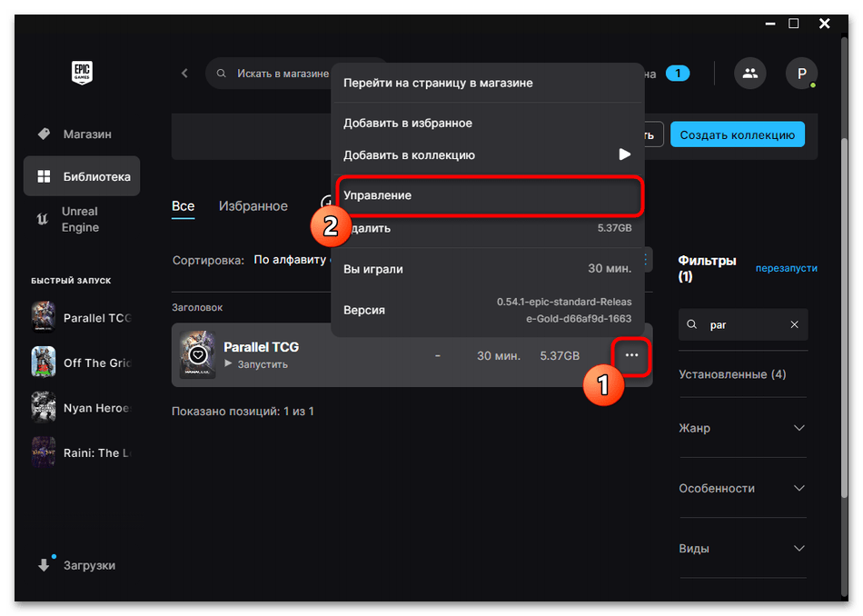Click the 5.37GB value in Parallel TCG row

(x=560, y=355)
